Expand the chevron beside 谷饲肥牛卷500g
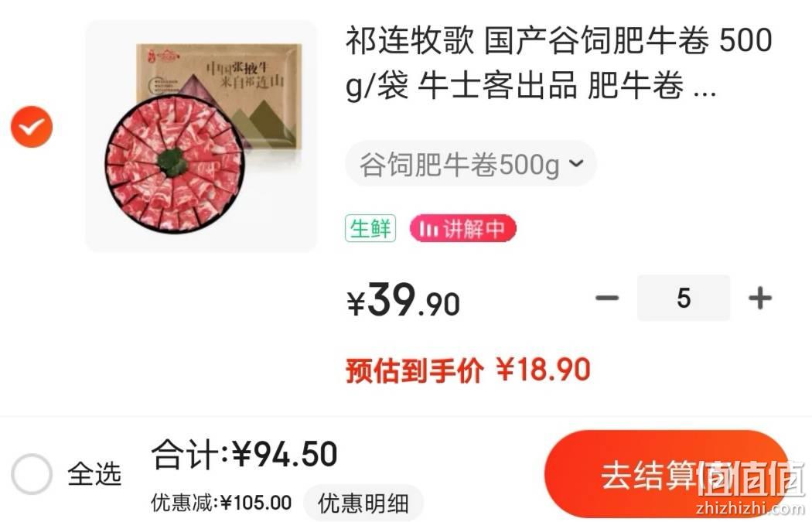Screen dimensions: 812x522 576,164
